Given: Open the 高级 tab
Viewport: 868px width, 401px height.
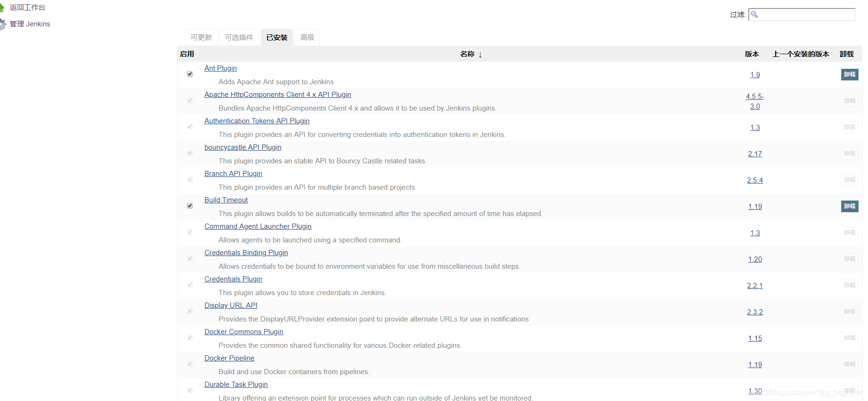Looking at the screenshot, I should [307, 38].
